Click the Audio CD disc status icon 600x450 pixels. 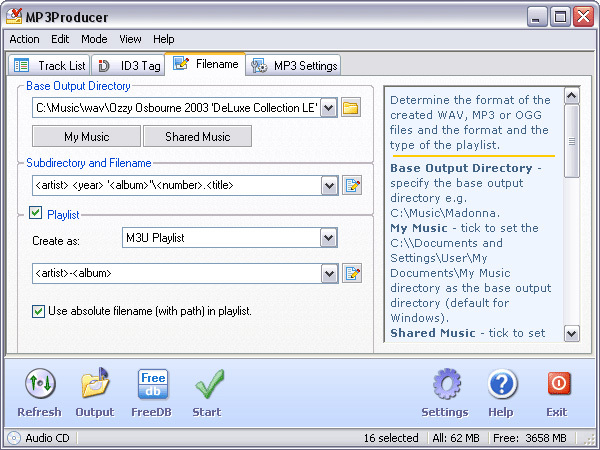pos(14,438)
